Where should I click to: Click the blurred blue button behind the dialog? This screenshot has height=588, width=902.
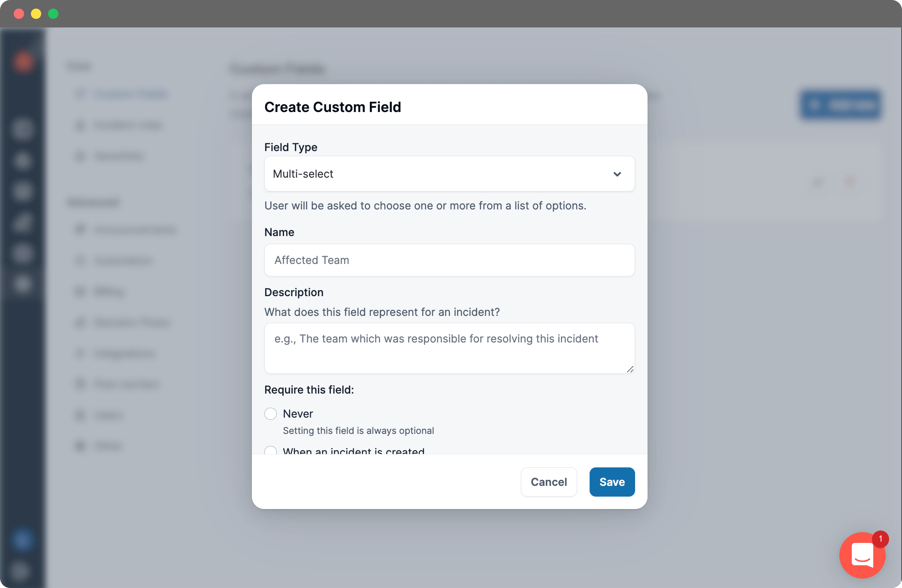(x=840, y=105)
